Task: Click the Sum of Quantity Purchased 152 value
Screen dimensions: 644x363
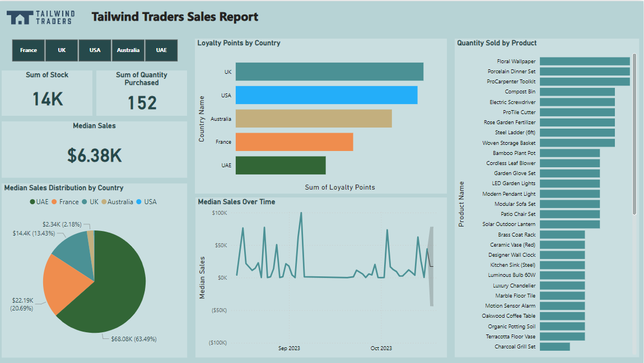Action: click(x=142, y=103)
